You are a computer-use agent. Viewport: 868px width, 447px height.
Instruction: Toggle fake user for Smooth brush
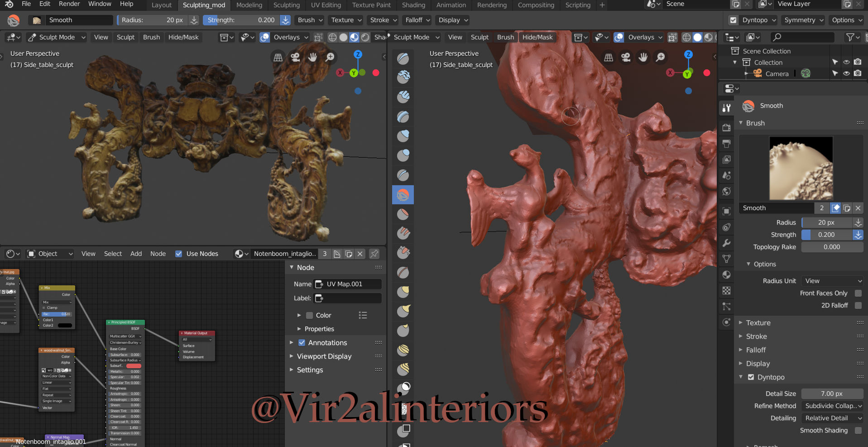tap(835, 208)
